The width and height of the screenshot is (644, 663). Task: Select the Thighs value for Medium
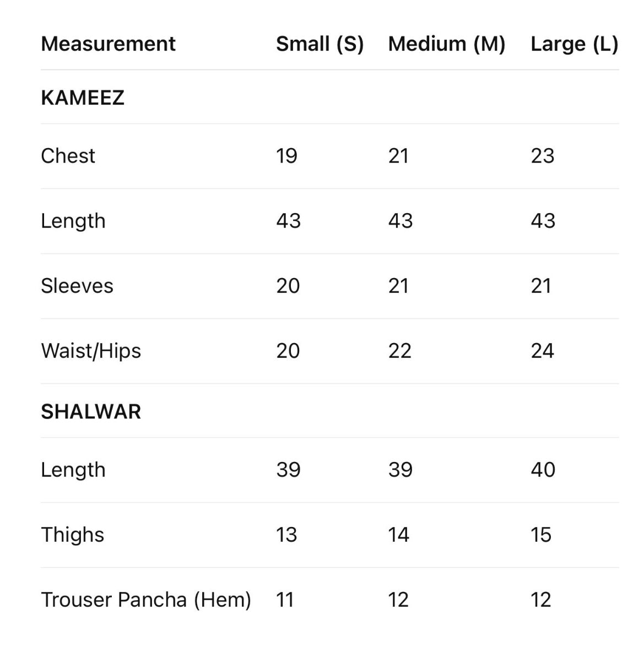(x=398, y=535)
